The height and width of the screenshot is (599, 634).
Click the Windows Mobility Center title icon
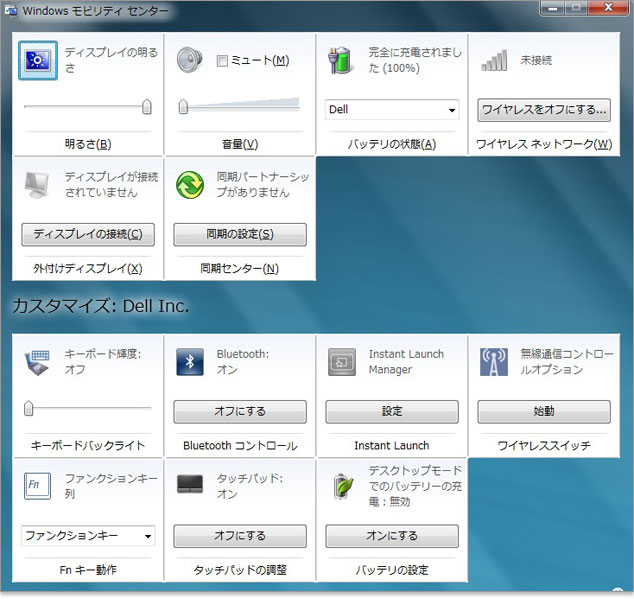click(x=11, y=11)
